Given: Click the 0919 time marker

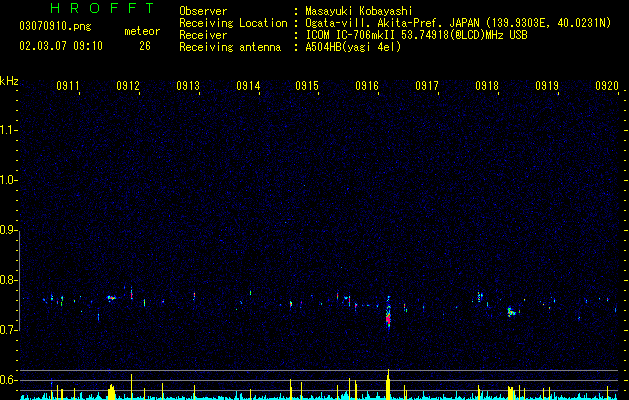Looking at the screenshot, I should click(547, 86).
